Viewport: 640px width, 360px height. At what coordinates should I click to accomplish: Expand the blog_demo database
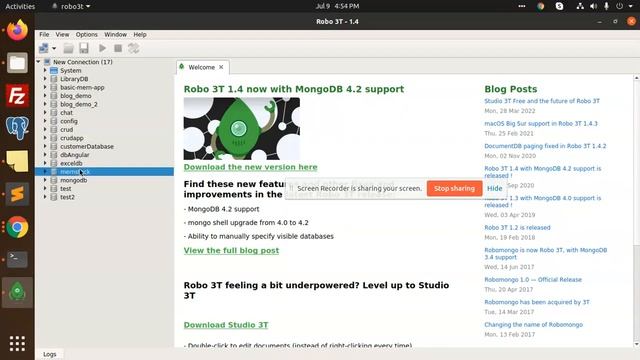[x=45, y=96]
